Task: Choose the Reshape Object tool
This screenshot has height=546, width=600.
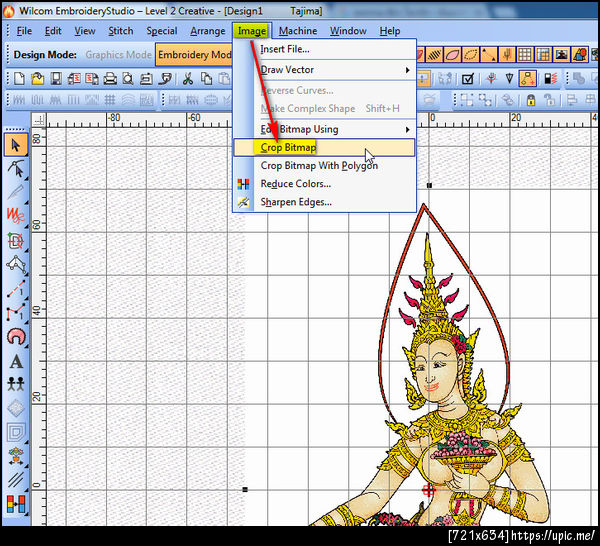Action: [16, 169]
